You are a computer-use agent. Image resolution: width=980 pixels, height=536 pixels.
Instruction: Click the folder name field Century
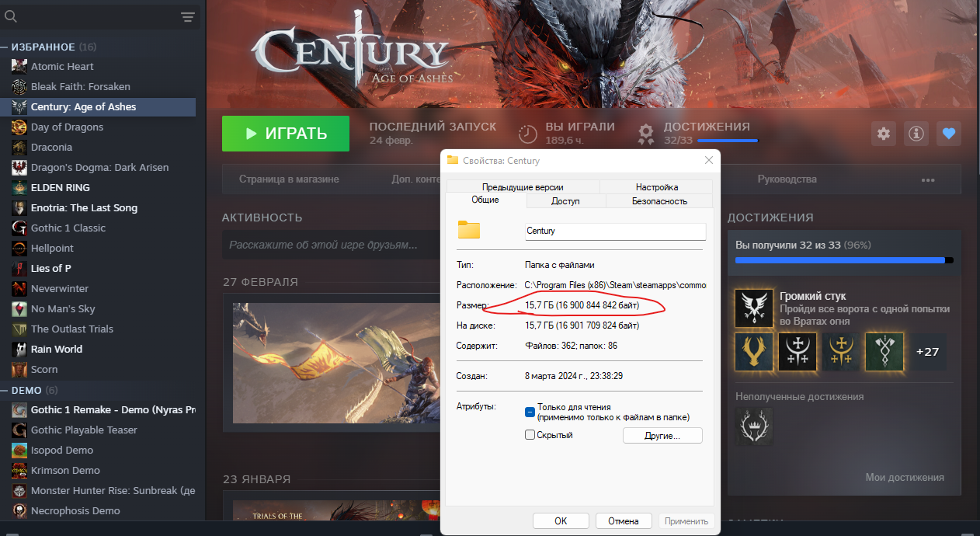(x=616, y=231)
